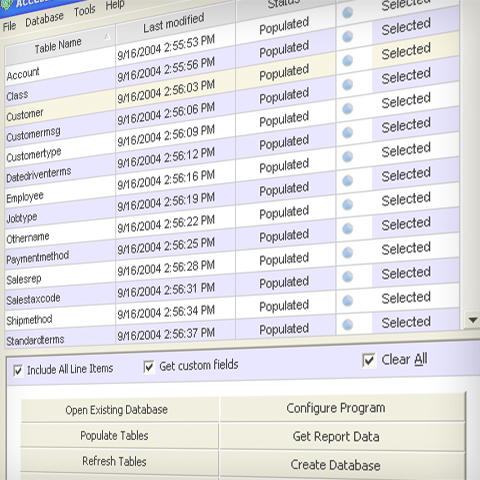Click the timestamp 9/16/2004 2:56:37 PM

coord(166,334)
